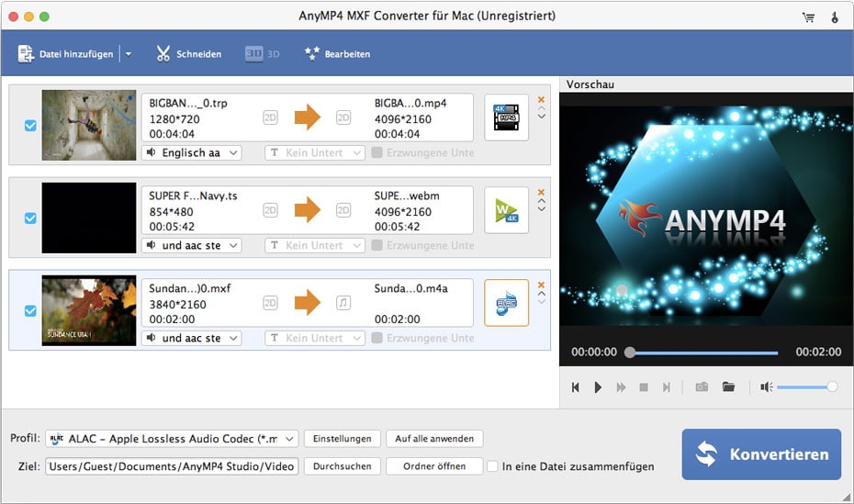Open Sundan mxf audio track dropdown

[192, 338]
